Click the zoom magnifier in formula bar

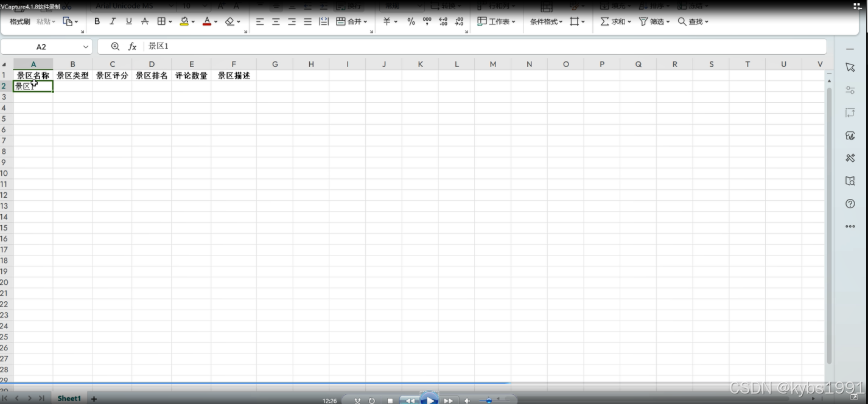click(x=115, y=46)
